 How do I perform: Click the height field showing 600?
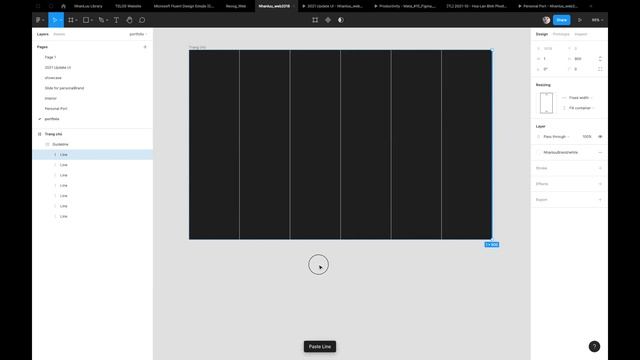coord(578,59)
